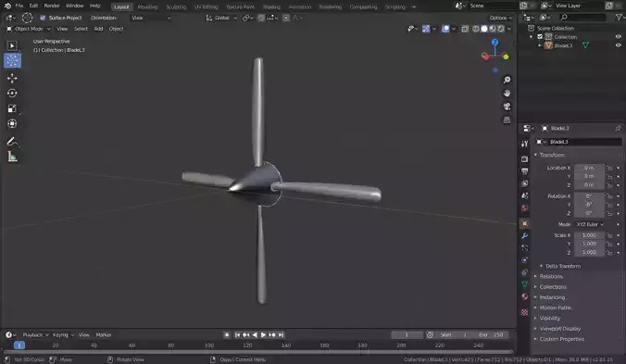The image size is (626, 364).
Task: Toggle the camera view icon
Action: click(507, 107)
